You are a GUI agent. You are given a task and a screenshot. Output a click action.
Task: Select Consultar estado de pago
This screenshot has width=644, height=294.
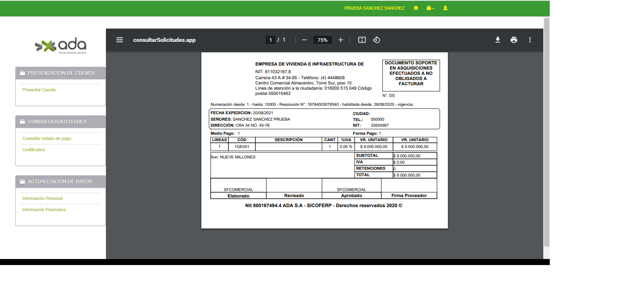pos(47,139)
